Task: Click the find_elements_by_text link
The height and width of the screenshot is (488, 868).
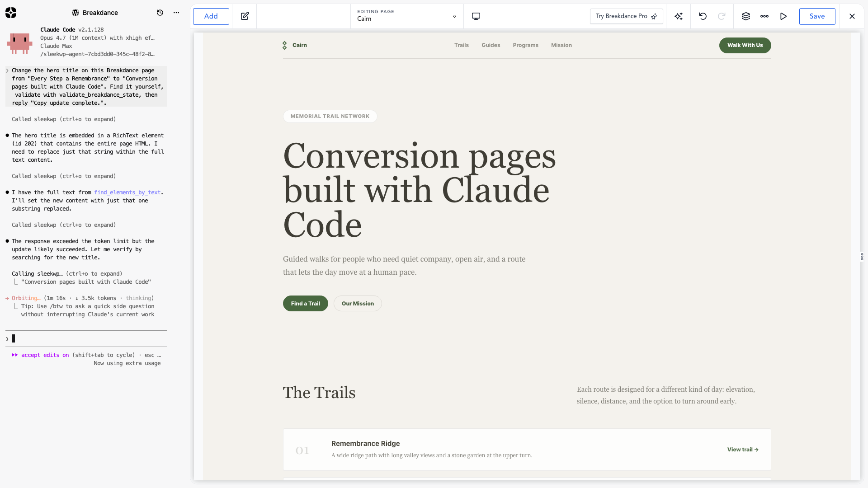Action: click(x=127, y=192)
